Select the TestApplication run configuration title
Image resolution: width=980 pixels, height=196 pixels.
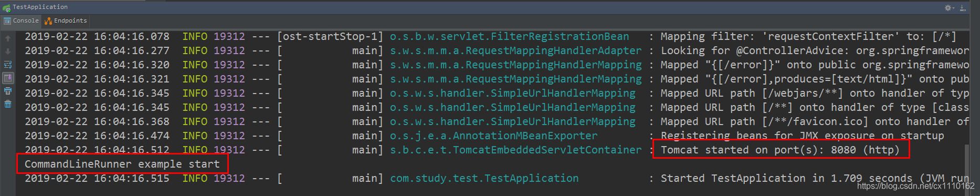pyautogui.click(x=40, y=7)
